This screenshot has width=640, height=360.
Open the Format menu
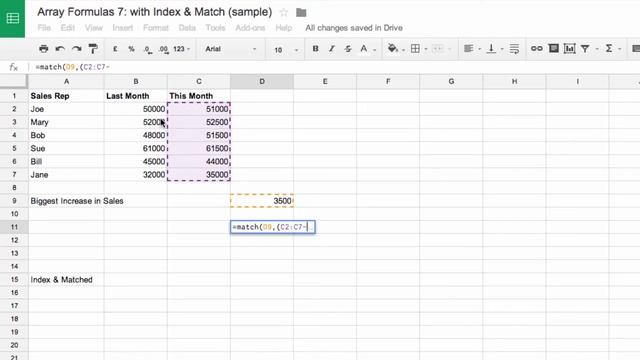[156, 28]
